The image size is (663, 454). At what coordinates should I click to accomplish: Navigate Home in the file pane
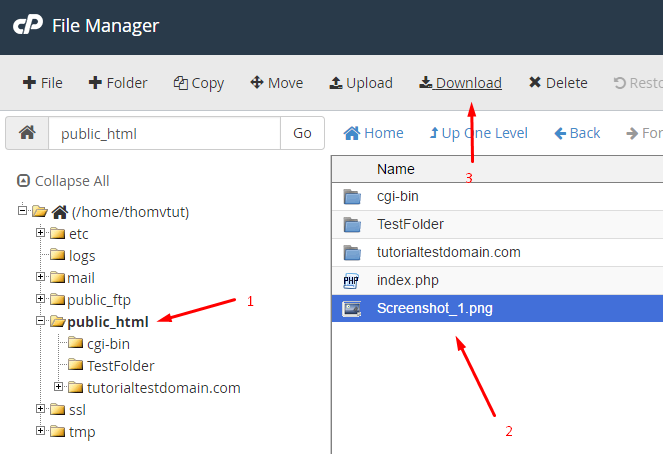pos(373,133)
